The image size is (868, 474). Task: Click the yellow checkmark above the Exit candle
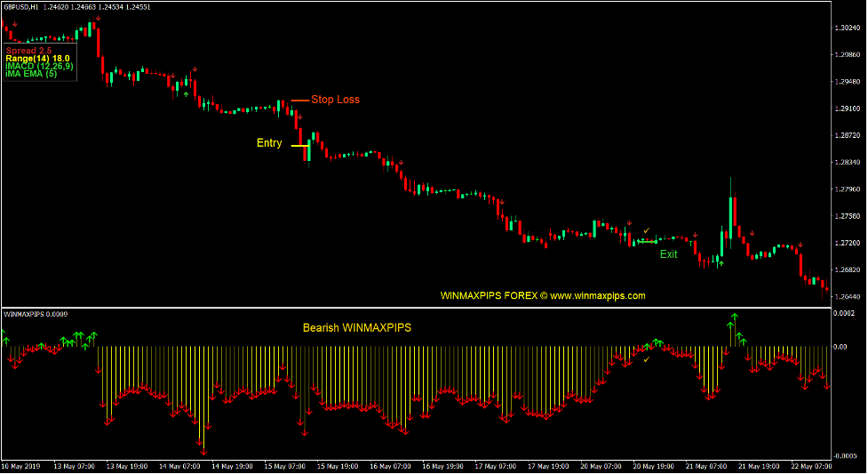647,231
